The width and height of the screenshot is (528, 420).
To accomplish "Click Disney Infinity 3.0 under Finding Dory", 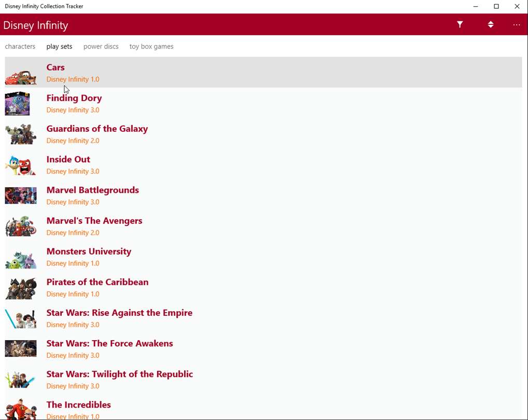I will [x=73, y=110].
